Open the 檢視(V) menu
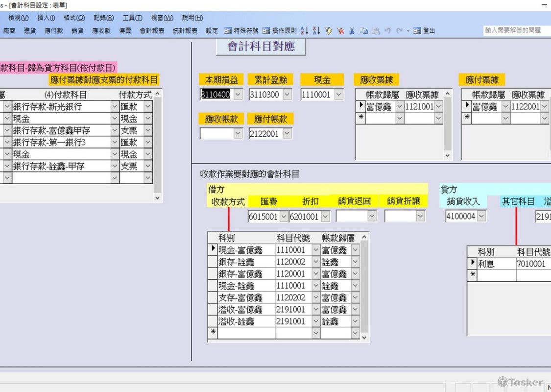Viewport: 551px width, 392px height. 18,18
